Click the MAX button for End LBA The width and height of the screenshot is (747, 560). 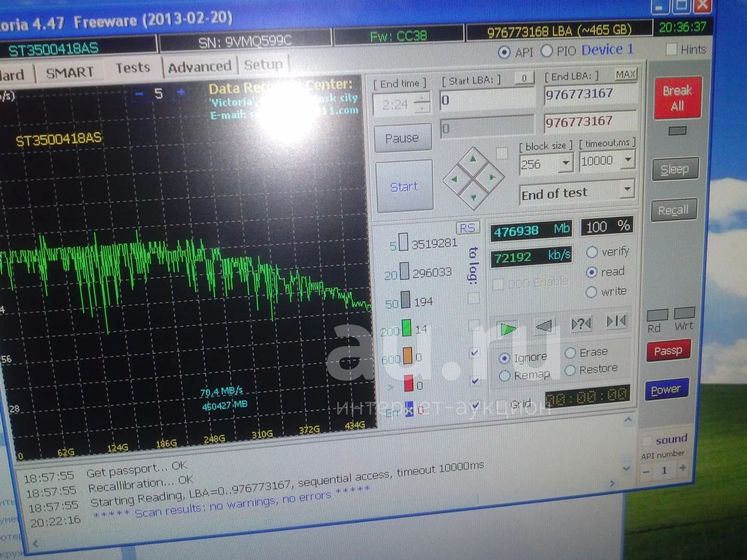tap(625, 74)
